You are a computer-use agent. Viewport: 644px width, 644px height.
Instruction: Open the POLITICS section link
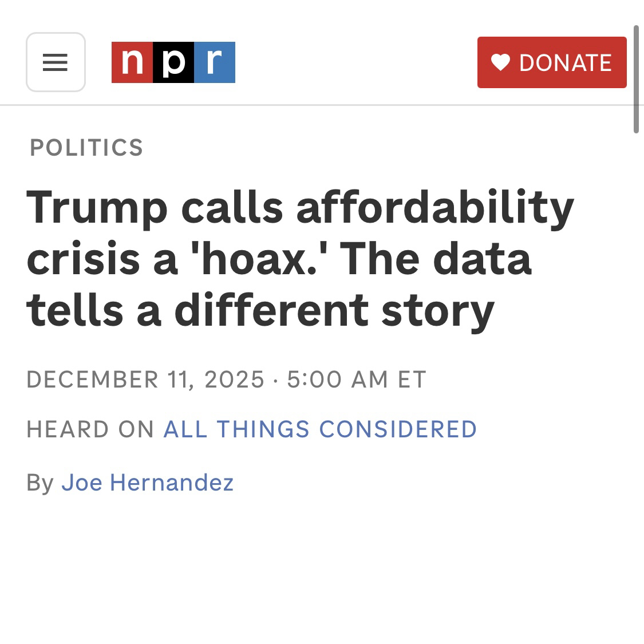pos(86,148)
